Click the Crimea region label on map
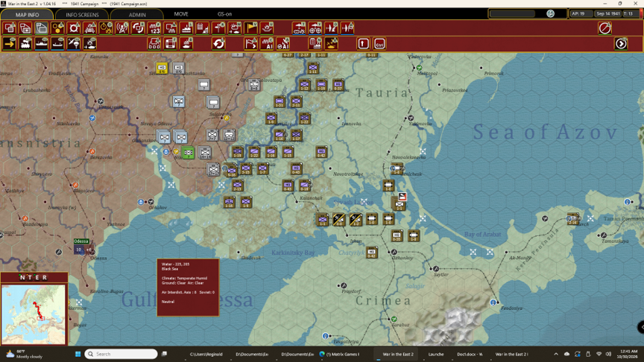Image resolution: width=644 pixels, height=362 pixels. (383, 301)
